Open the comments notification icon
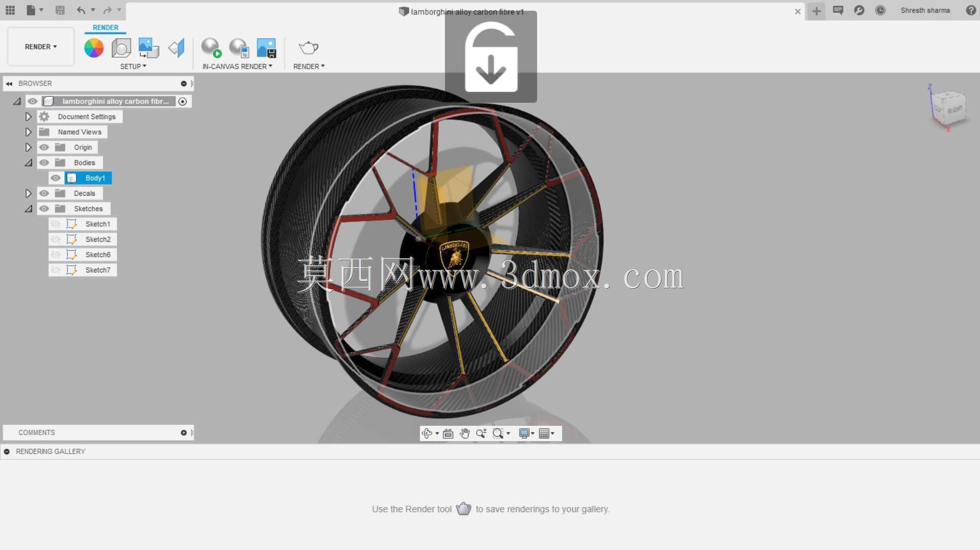The width and height of the screenshot is (980, 550). [838, 10]
